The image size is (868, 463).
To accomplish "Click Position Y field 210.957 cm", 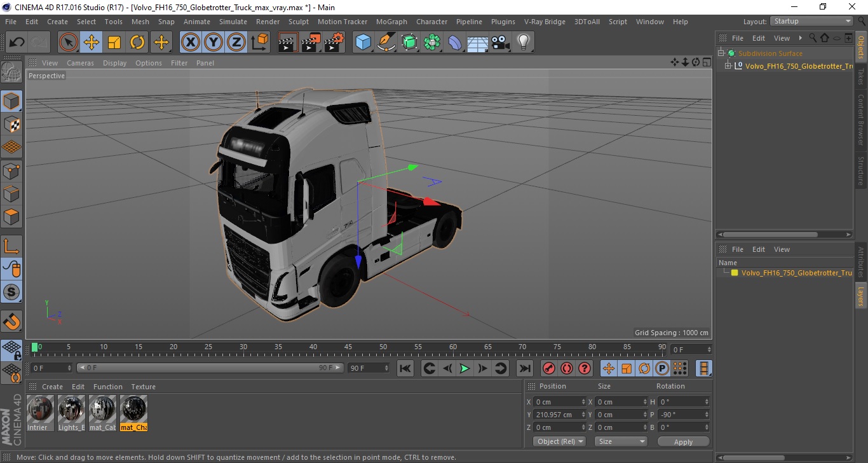I will [x=560, y=415].
